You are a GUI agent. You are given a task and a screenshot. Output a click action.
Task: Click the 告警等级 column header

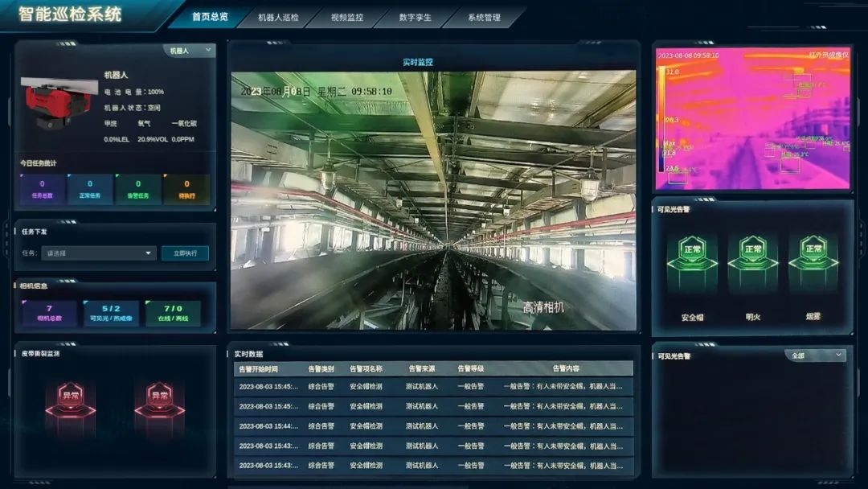(x=470, y=368)
